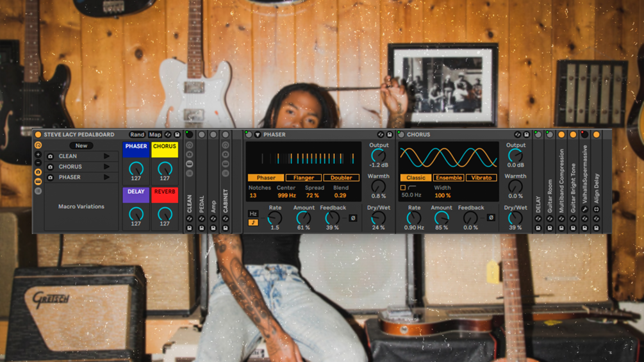Toggle the CHORUS device activator

(401, 135)
